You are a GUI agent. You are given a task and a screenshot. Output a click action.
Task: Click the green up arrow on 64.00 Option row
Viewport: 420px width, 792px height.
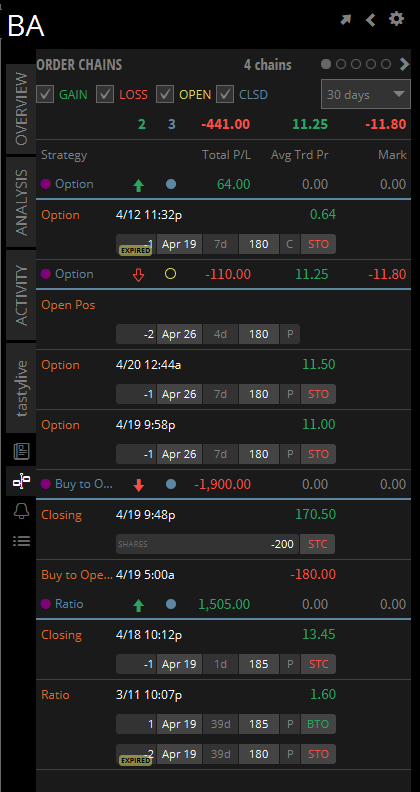138,185
